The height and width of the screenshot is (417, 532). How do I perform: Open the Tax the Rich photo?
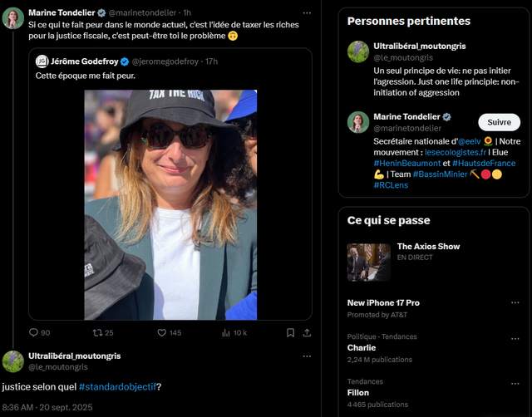tap(170, 204)
